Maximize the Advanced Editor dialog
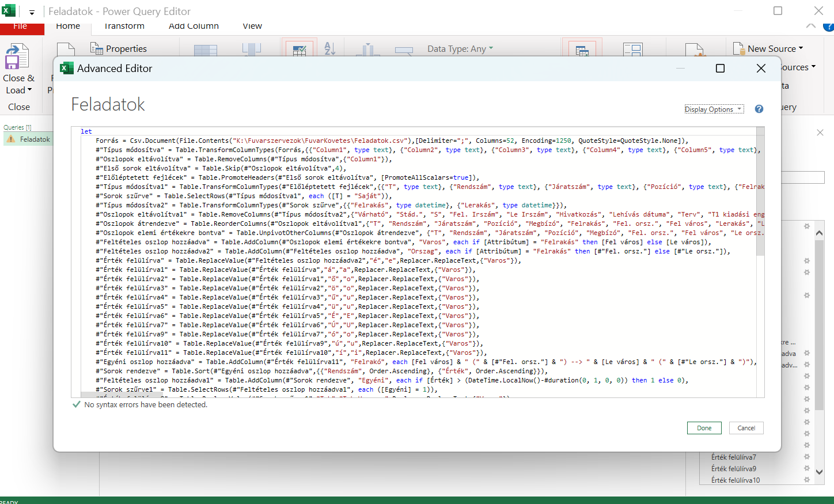Viewport: 834px width, 504px height. pos(720,69)
